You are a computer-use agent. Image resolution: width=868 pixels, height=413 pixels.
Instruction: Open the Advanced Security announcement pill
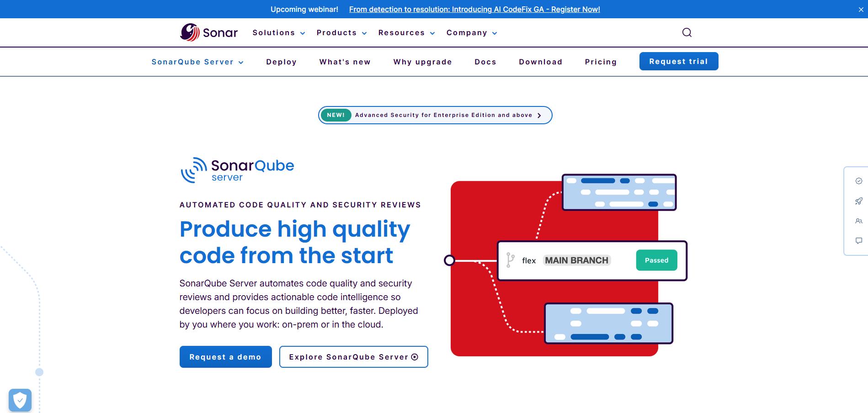point(435,115)
